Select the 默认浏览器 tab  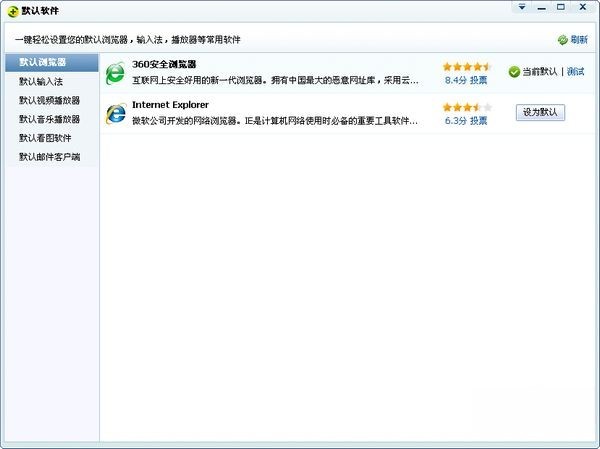tap(52, 62)
